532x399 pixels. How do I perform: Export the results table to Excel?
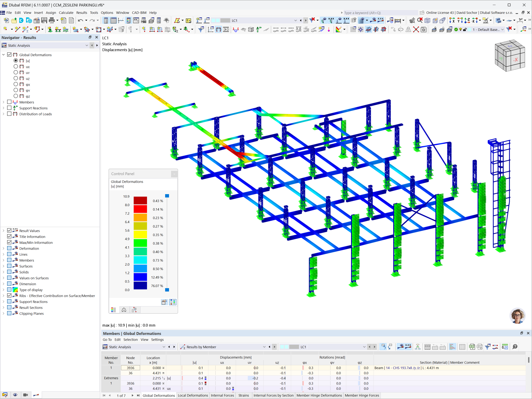[x=472, y=347]
